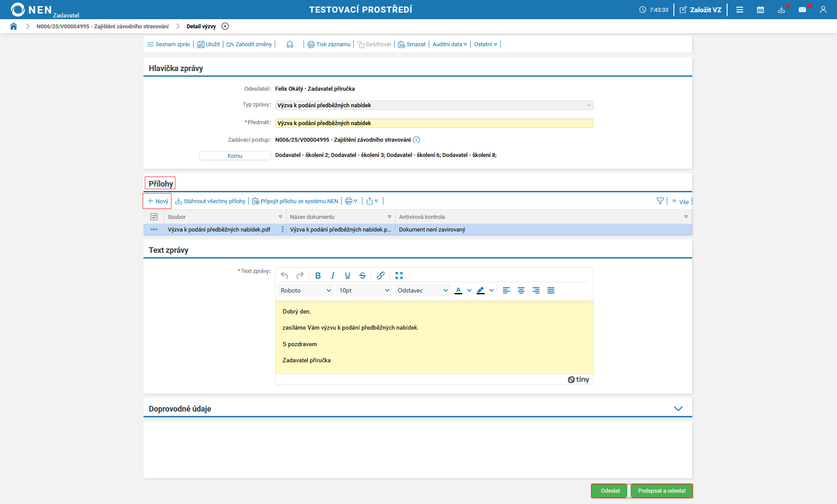This screenshot has height=504, width=837.
Task: Expand the Doprovodné údaje section
Action: [x=678, y=409]
